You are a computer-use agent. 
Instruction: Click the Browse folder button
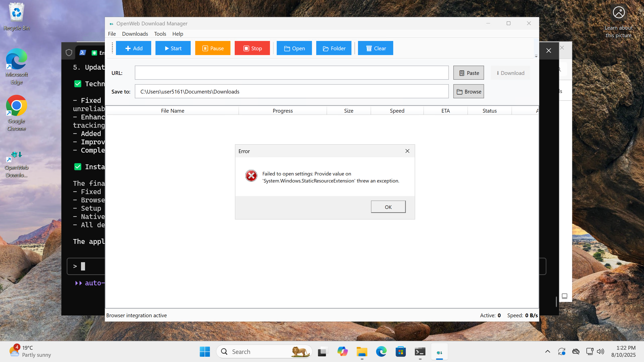[x=468, y=92]
